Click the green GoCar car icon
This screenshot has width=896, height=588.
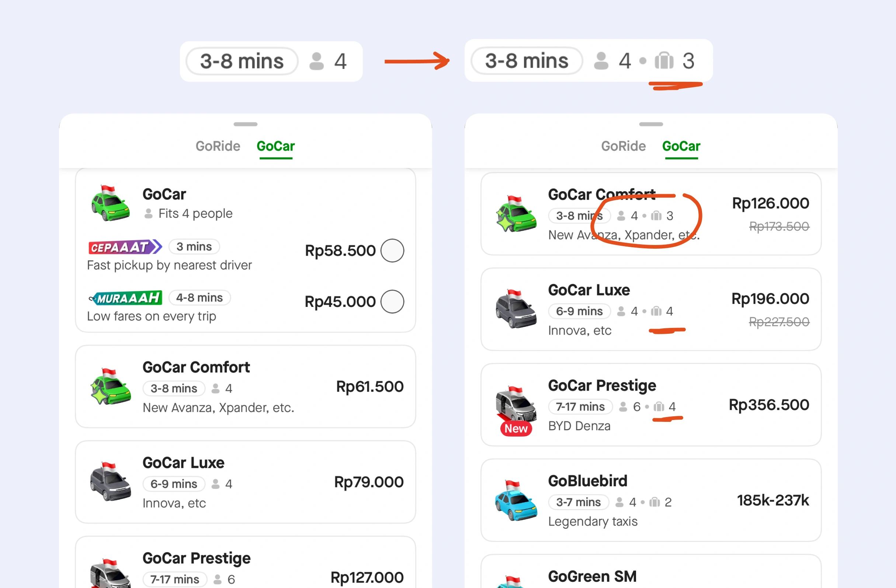[x=110, y=203]
